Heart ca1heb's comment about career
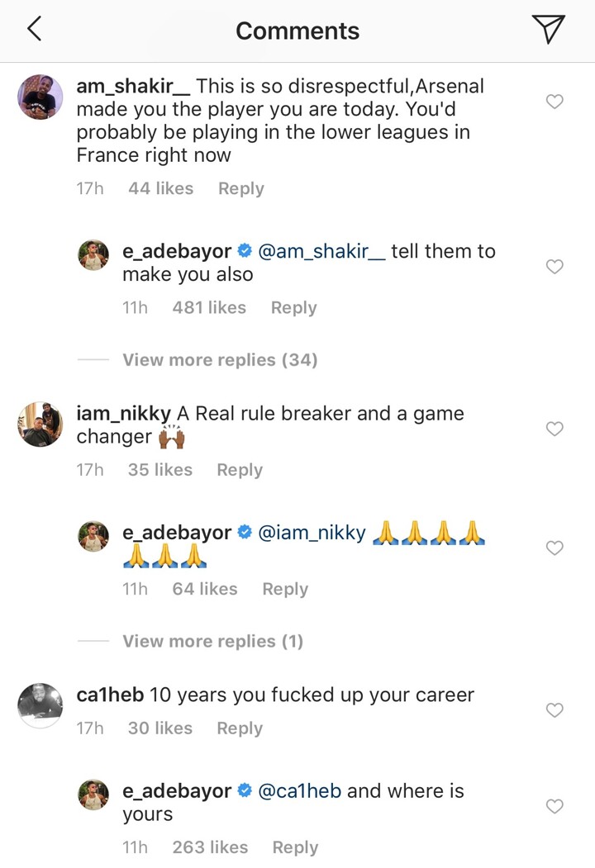 555,709
